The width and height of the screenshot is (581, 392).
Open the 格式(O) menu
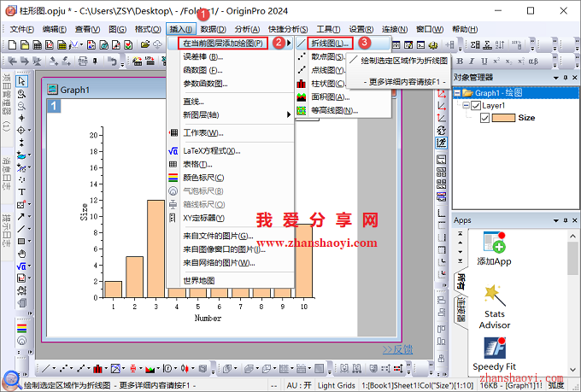pyautogui.click(x=148, y=29)
